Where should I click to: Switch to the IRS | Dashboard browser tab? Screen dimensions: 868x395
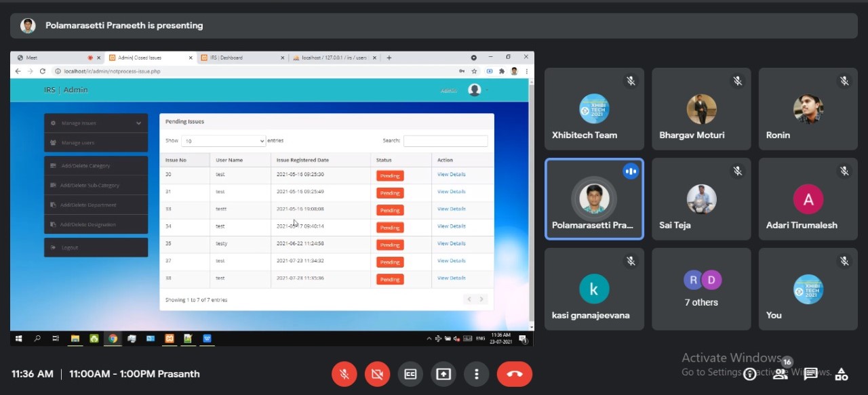click(x=241, y=58)
